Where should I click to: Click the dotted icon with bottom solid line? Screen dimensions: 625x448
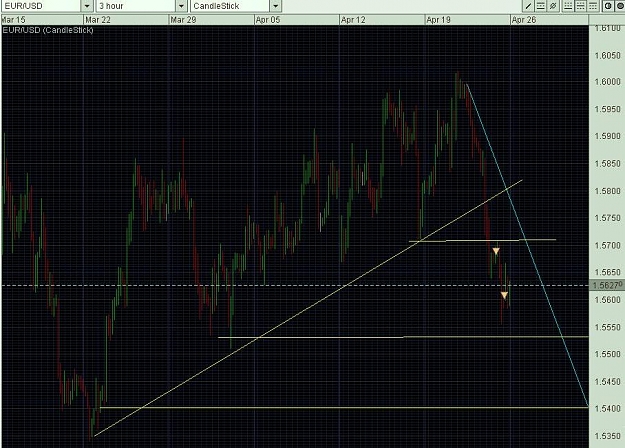coord(568,6)
